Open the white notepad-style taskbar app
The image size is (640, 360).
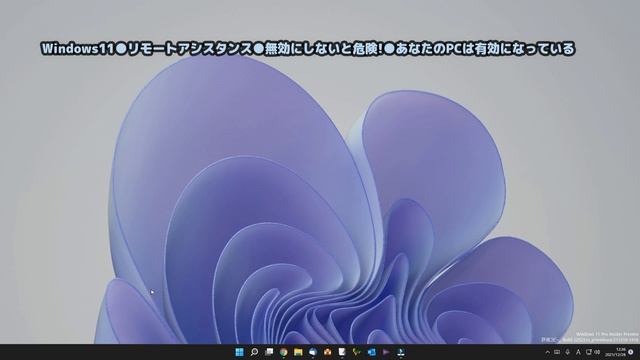click(x=342, y=352)
